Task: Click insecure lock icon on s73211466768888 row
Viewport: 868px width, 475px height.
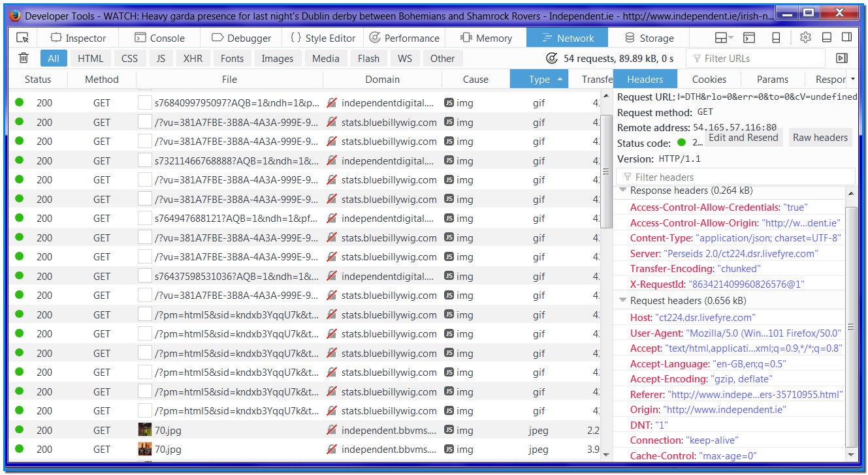Action: [332, 161]
